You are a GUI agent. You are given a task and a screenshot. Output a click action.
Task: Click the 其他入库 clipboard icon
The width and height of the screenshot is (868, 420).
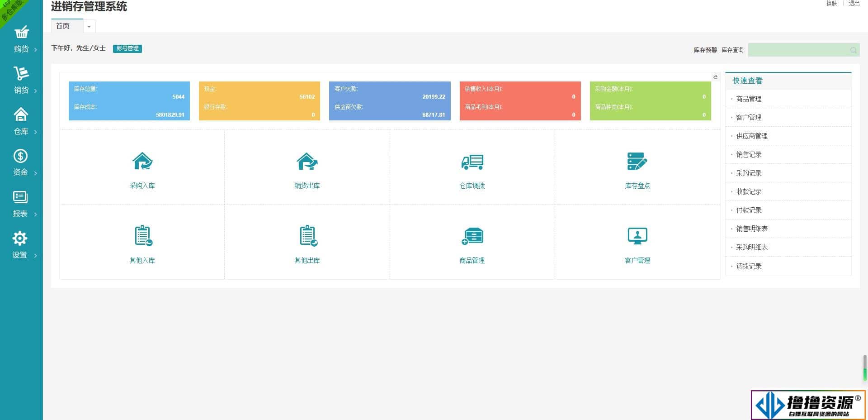coord(143,235)
